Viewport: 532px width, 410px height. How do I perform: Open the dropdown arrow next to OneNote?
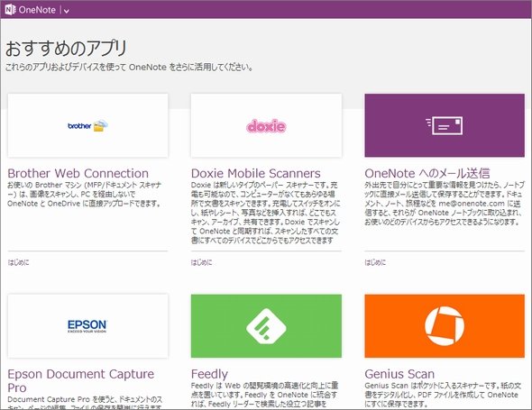pyautogui.click(x=67, y=11)
